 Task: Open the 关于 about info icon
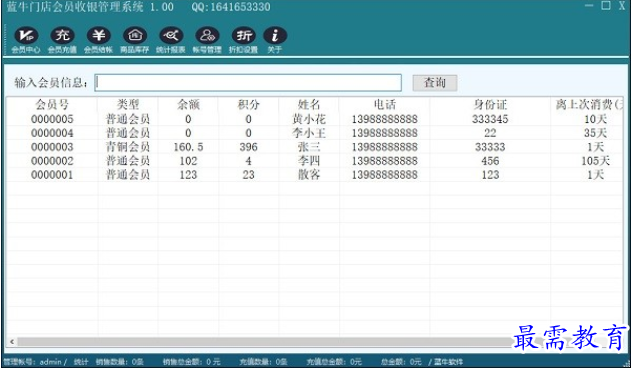(275, 40)
